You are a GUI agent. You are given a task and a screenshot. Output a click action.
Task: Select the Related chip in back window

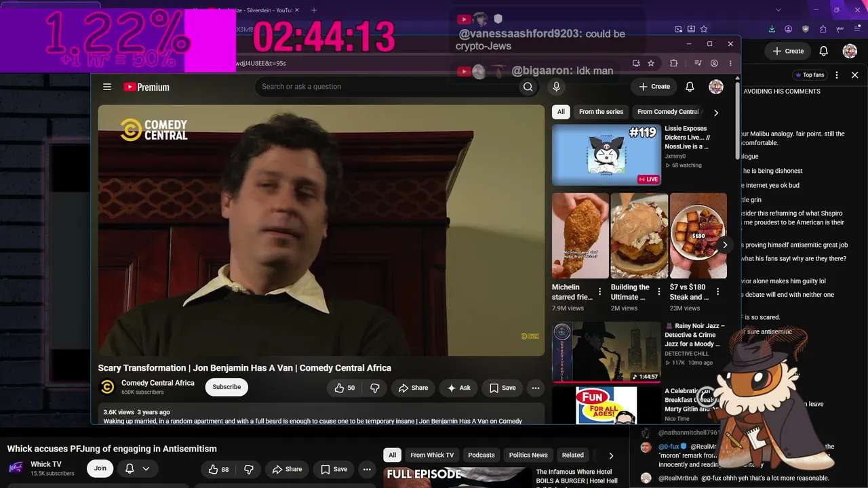[x=572, y=455]
